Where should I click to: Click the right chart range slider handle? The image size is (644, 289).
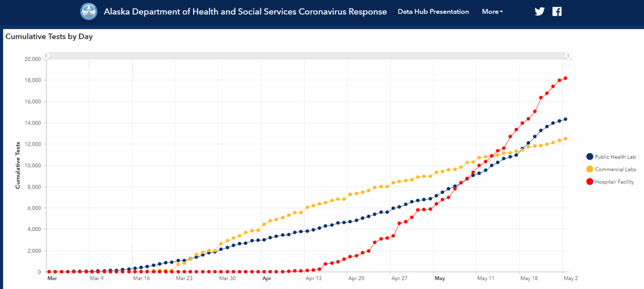coord(568,56)
